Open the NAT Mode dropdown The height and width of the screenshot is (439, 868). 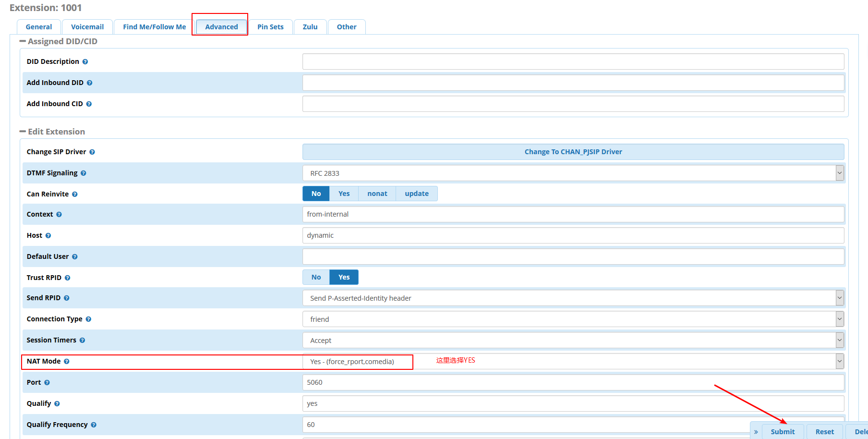[573, 361]
